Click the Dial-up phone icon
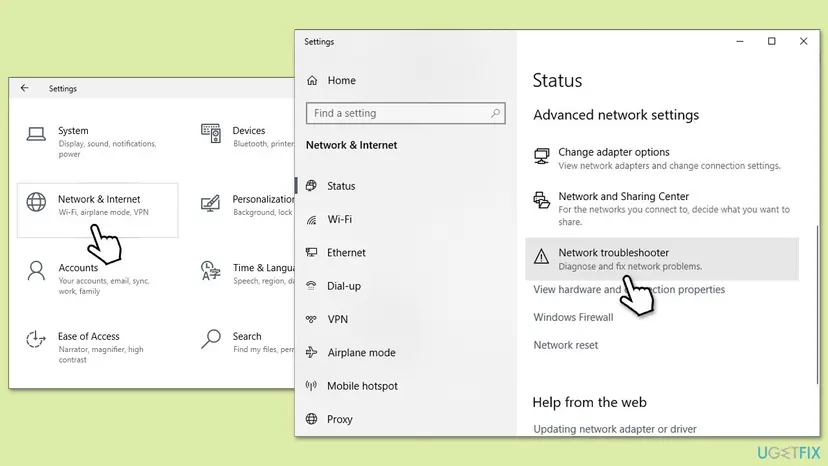Viewport: 828px width, 466px height. [312, 286]
